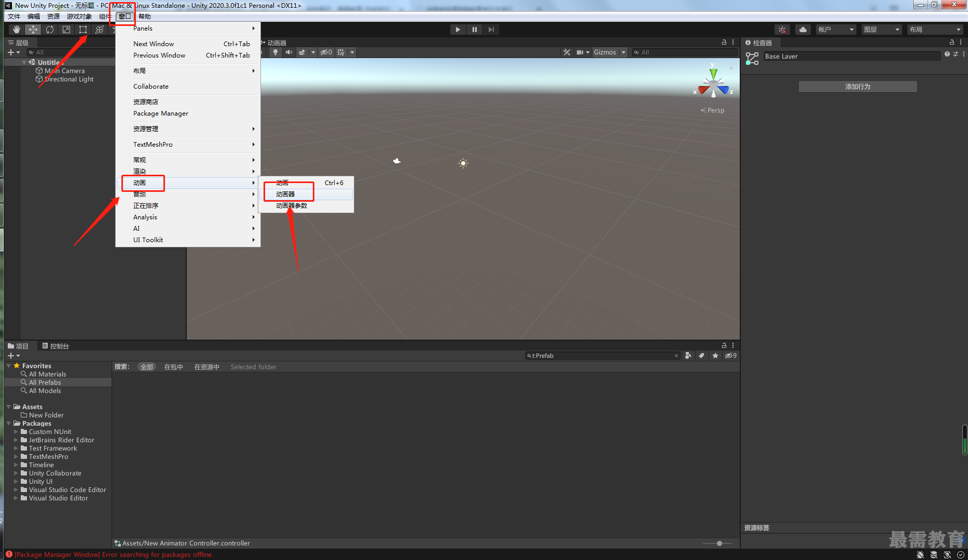Step forward one frame
Screen dimensions: 968x560
pyautogui.click(x=491, y=30)
